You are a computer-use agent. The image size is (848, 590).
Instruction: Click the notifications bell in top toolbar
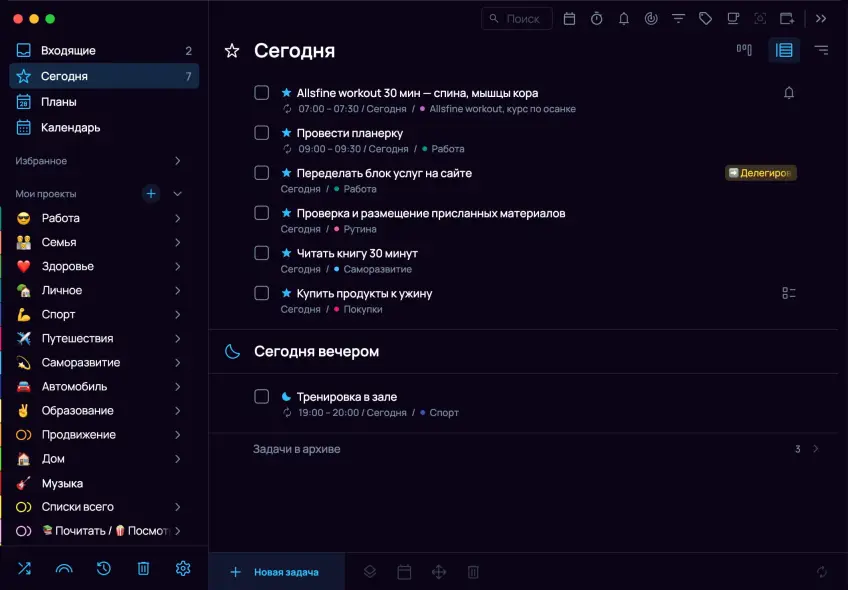pyautogui.click(x=624, y=19)
